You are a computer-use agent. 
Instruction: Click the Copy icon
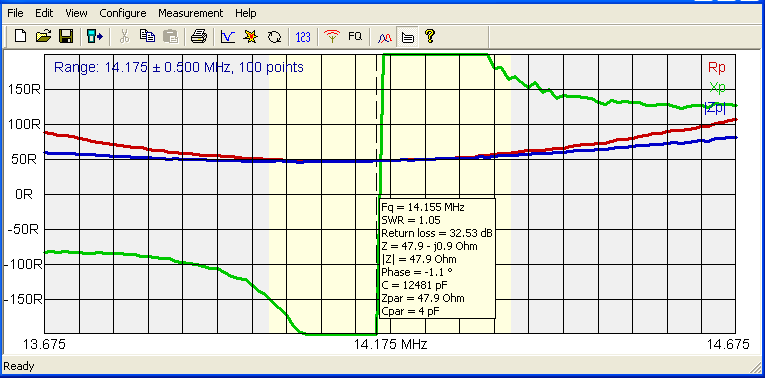[147, 36]
